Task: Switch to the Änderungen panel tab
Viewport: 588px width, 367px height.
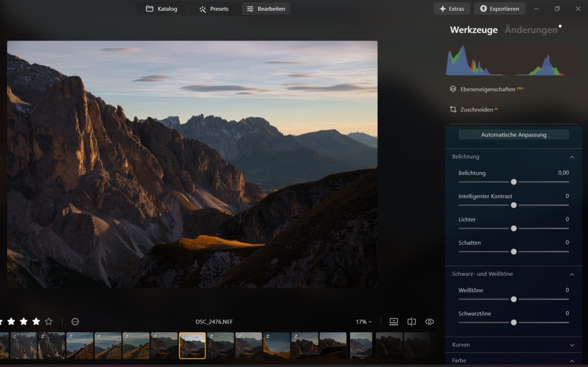Action: pos(531,30)
